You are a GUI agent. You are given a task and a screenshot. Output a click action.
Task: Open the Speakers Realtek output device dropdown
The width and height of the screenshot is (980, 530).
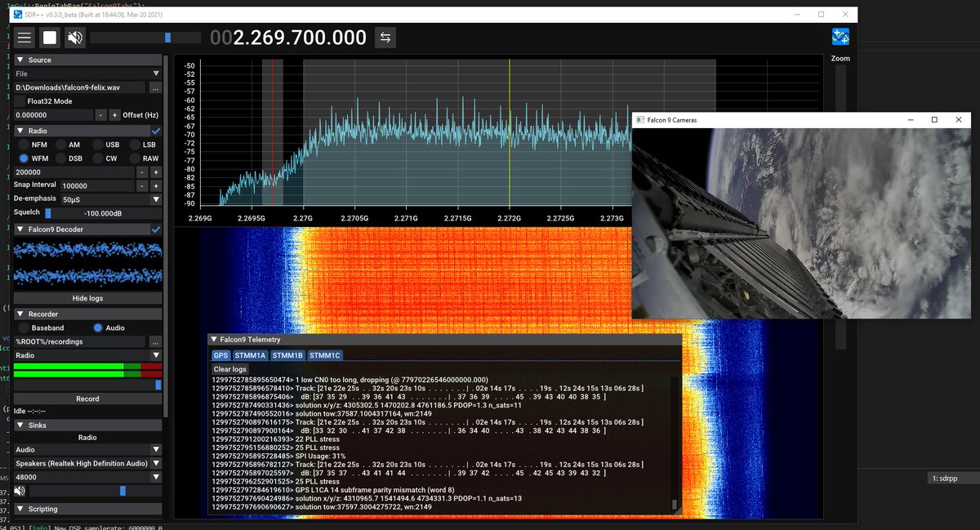tap(87, 463)
